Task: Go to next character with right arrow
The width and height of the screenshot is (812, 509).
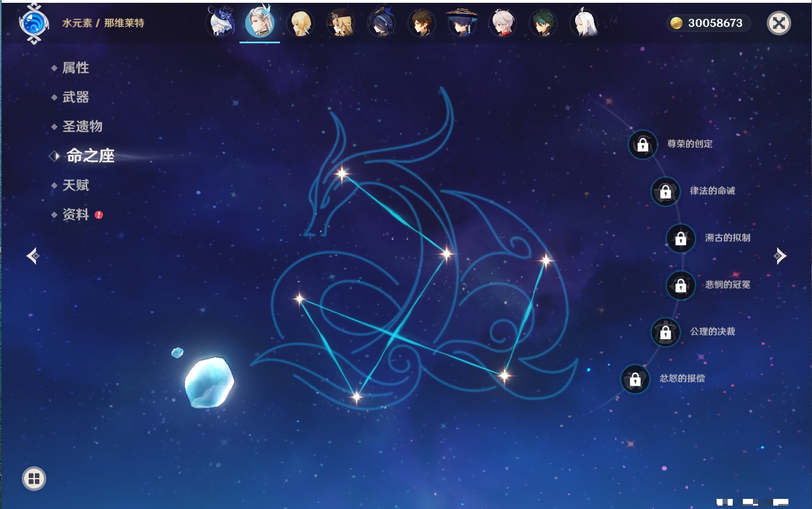Action: (x=780, y=256)
